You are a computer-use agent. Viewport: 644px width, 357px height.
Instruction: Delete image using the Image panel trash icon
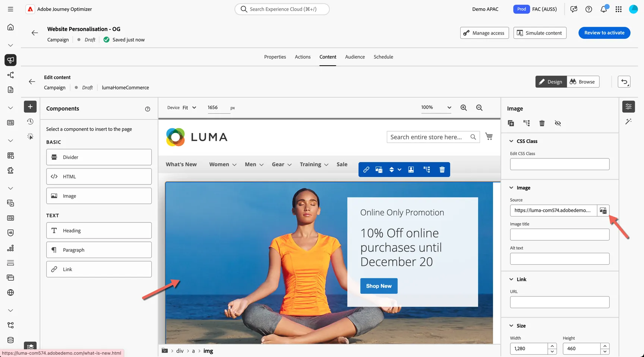[x=542, y=123]
